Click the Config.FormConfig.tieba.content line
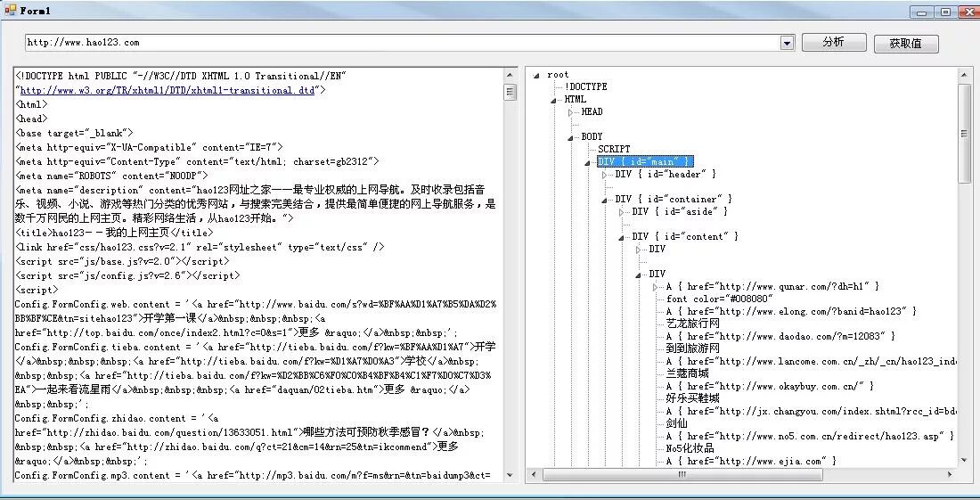The width and height of the screenshot is (980, 500). (256, 347)
